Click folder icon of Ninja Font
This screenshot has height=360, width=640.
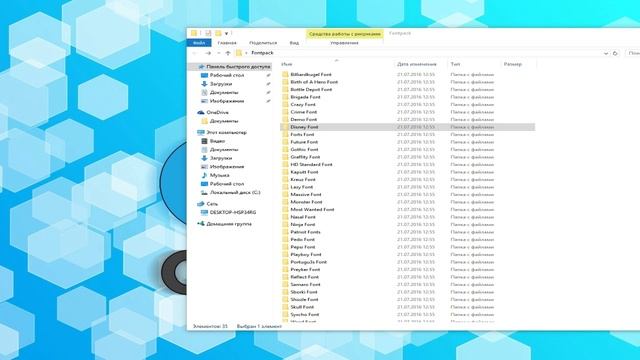(285, 224)
